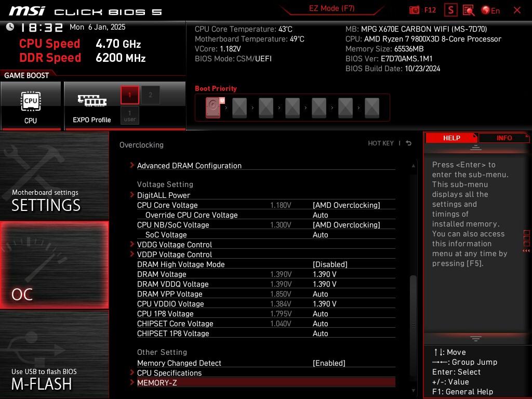Open CPU Core Voltage [AMD Overclocking] dropdown

[x=346, y=205]
